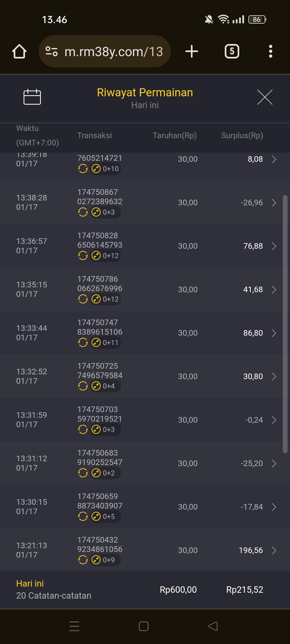
Task: Expand the 13:36:57 row with surplus 76,88
Action: (x=274, y=246)
